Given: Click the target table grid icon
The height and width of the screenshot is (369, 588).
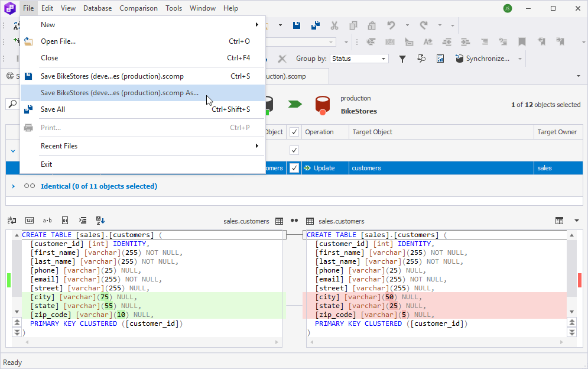Looking at the screenshot, I should pyautogui.click(x=310, y=221).
